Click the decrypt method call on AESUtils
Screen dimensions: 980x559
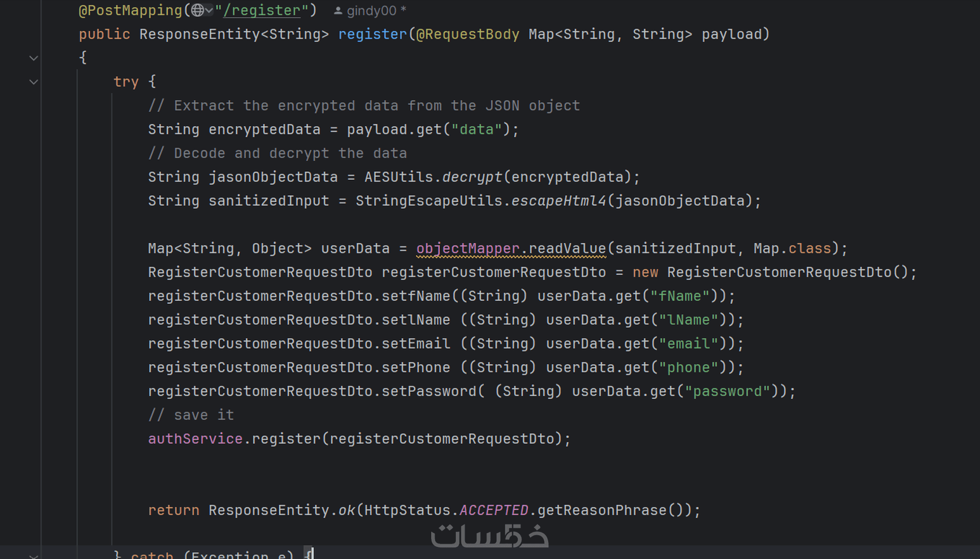472,177
